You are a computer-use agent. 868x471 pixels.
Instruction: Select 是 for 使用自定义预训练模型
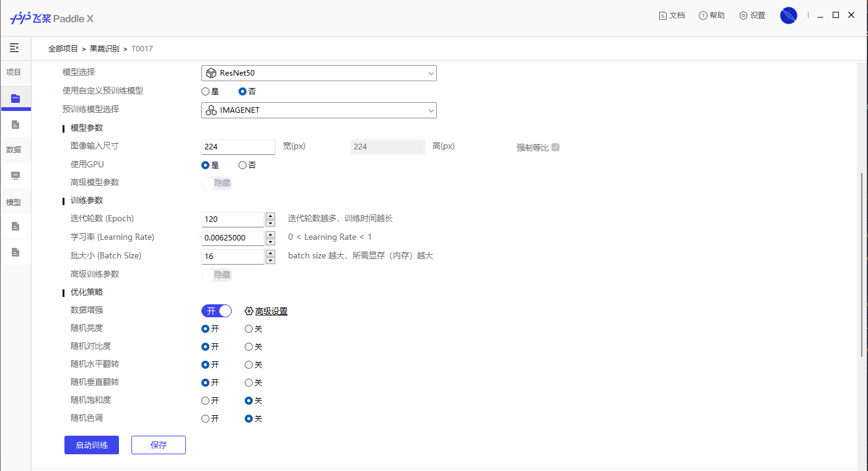point(205,91)
